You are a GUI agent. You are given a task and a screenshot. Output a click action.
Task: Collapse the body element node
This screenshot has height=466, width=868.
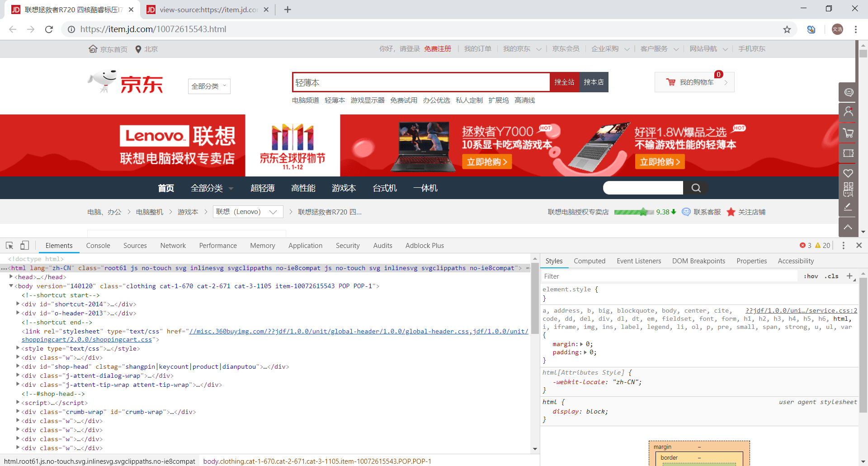[x=11, y=285]
